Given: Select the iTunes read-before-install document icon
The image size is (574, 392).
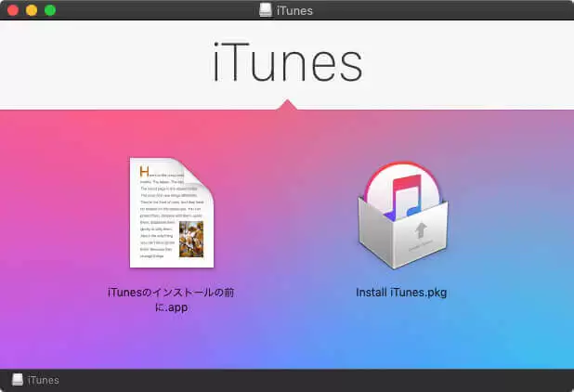Looking at the screenshot, I should pyautogui.click(x=172, y=213).
